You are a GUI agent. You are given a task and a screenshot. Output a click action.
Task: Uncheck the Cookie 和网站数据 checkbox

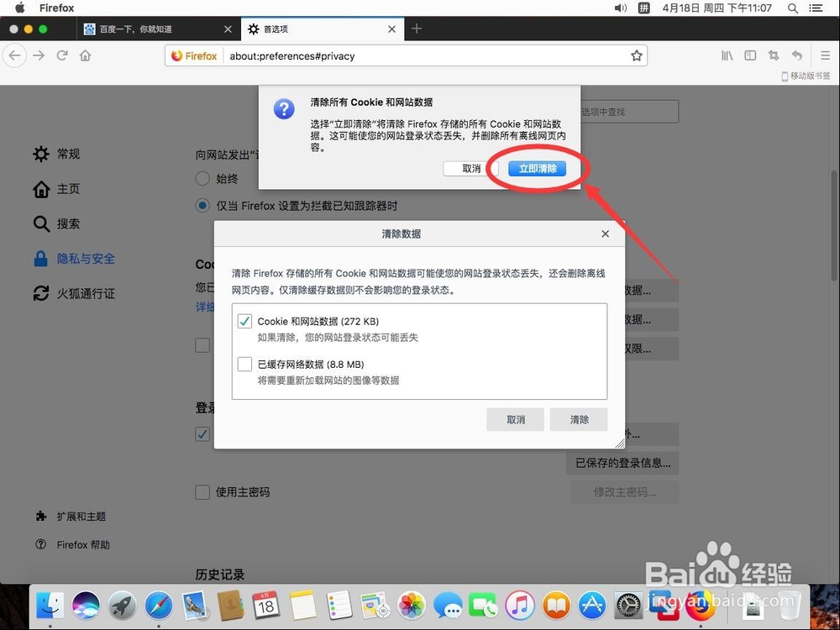[244, 321]
